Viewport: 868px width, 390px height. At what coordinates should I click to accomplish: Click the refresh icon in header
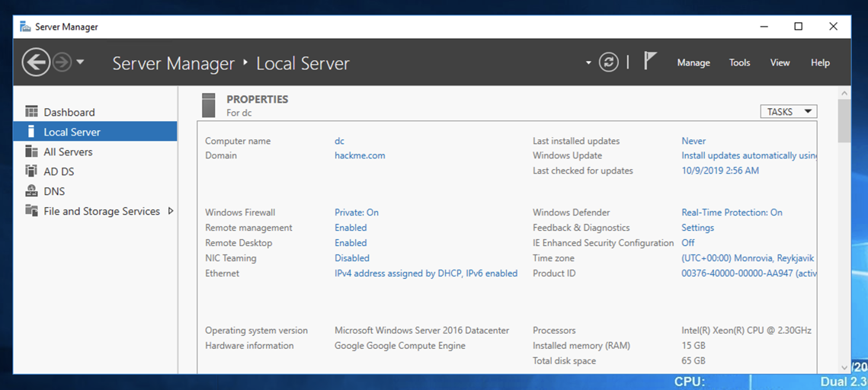coord(608,62)
